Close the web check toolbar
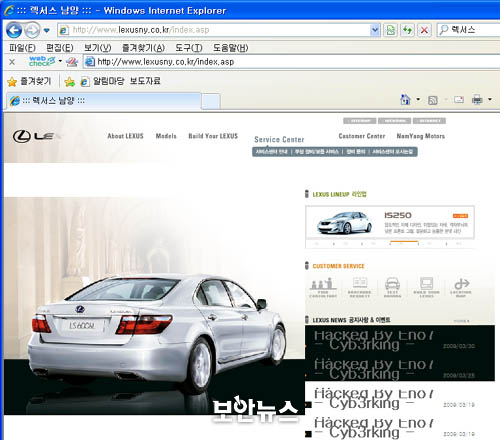The image size is (500, 440). pos(12,62)
